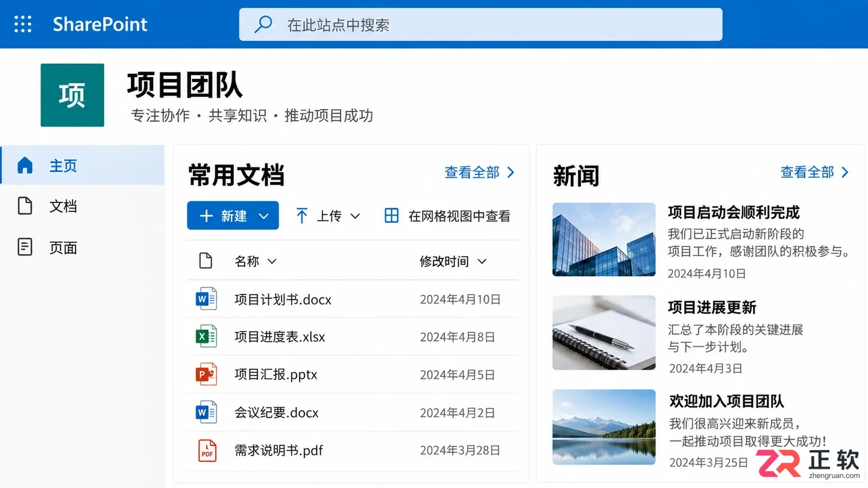Open file 会议纪要.docx
Viewport: 868px width, 488px height.
[277, 413]
